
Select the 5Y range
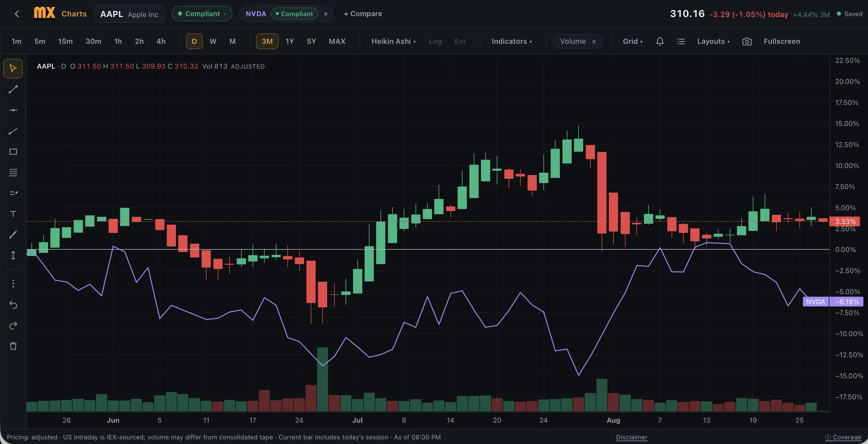(311, 42)
